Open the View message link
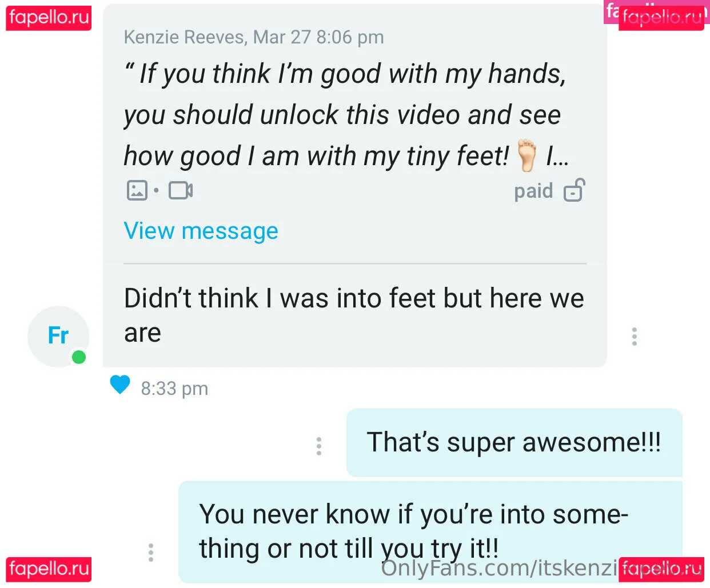Image resolution: width=710 pixels, height=588 pixels. coord(201,231)
